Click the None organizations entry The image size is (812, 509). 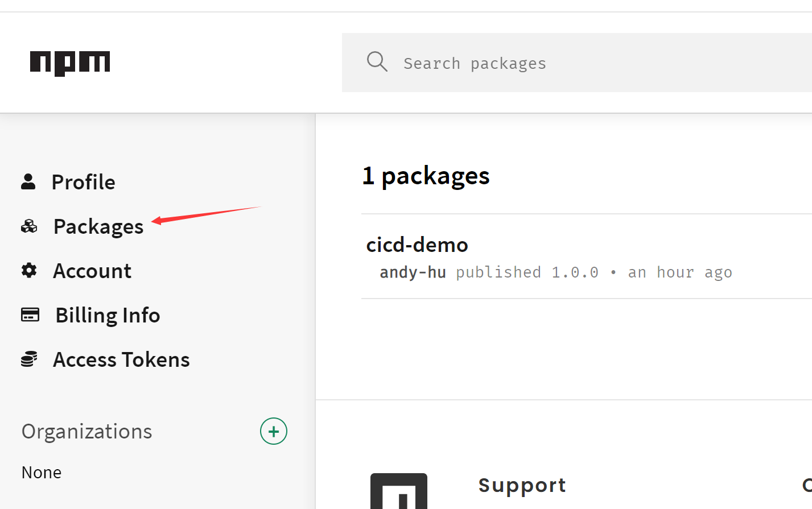pyautogui.click(x=42, y=473)
